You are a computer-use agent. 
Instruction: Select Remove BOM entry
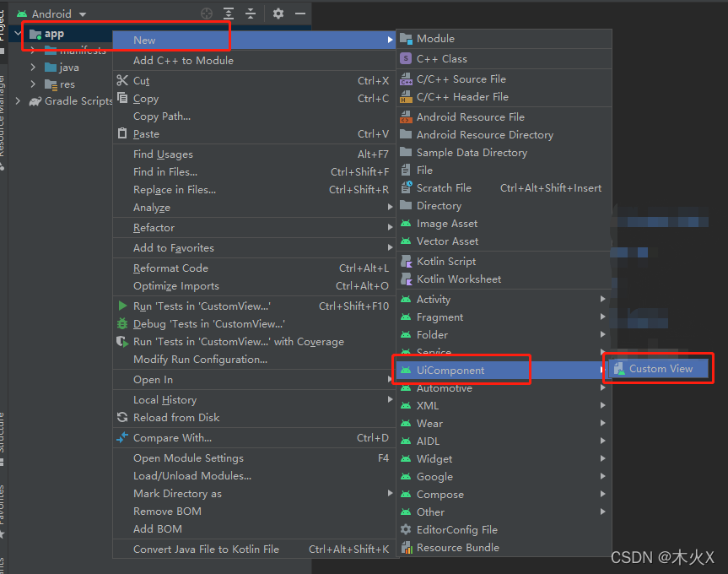pos(254,511)
